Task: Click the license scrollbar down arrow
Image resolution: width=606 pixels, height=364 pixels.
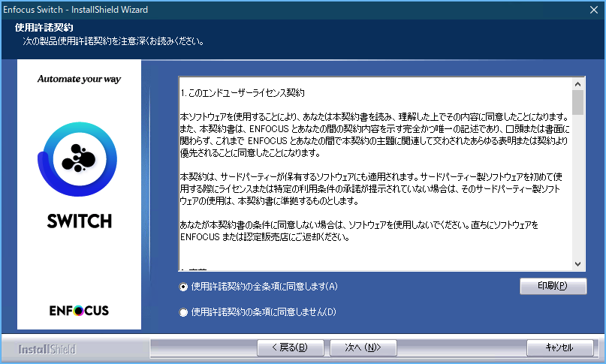Action: click(577, 264)
